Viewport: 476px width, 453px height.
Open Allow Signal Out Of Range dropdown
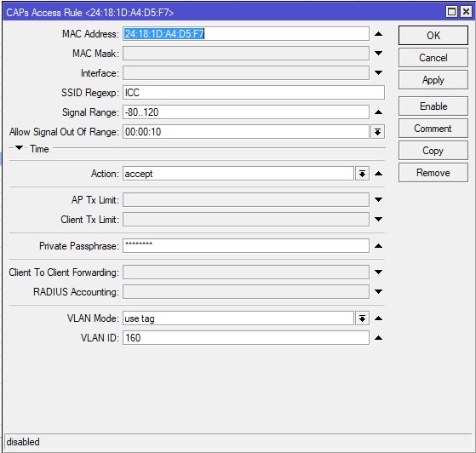(x=377, y=132)
